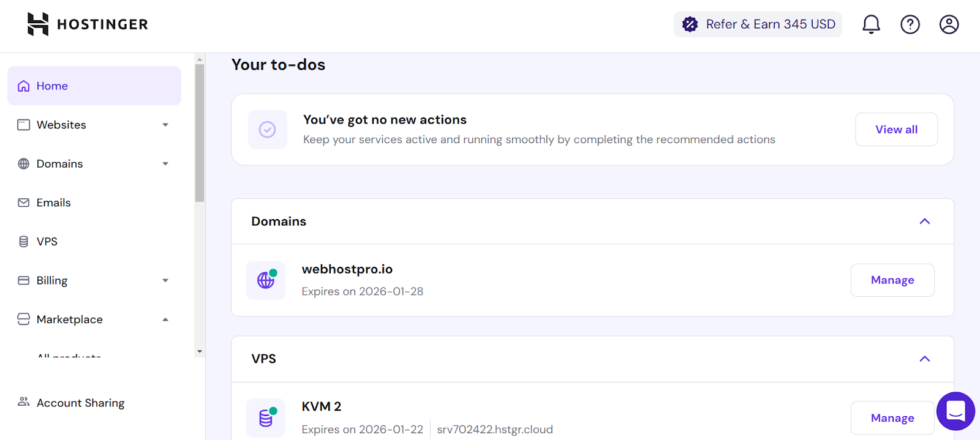Manage the KVM 2 VPS
Screen dimensions: 980x440
(x=892, y=418)
